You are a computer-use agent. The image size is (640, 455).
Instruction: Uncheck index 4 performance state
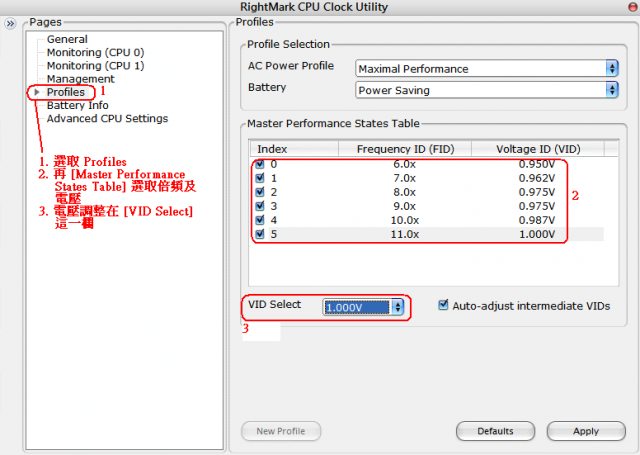click(260, 220)
